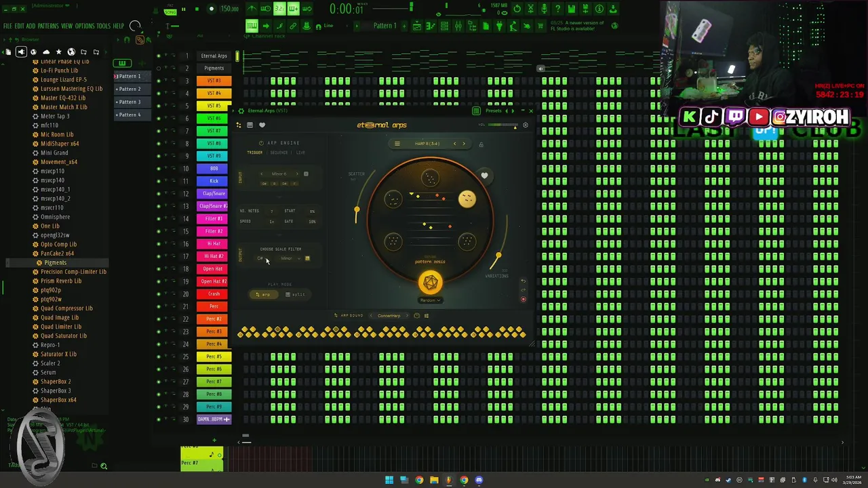Adjust the SCATTER slider handle

357,211
